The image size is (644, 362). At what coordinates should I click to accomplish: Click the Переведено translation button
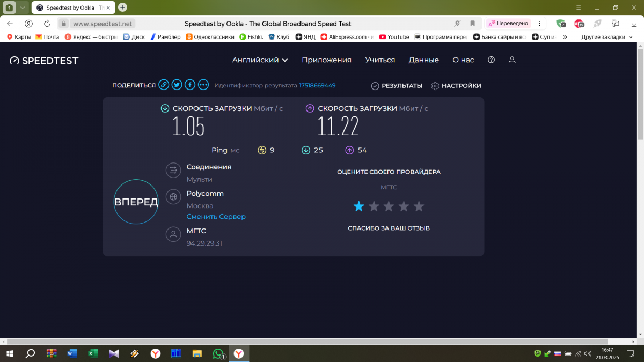point(509,24)
